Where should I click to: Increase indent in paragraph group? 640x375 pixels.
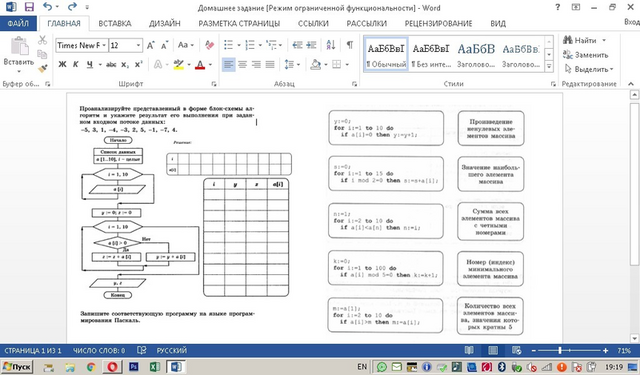tap(311, 45)
